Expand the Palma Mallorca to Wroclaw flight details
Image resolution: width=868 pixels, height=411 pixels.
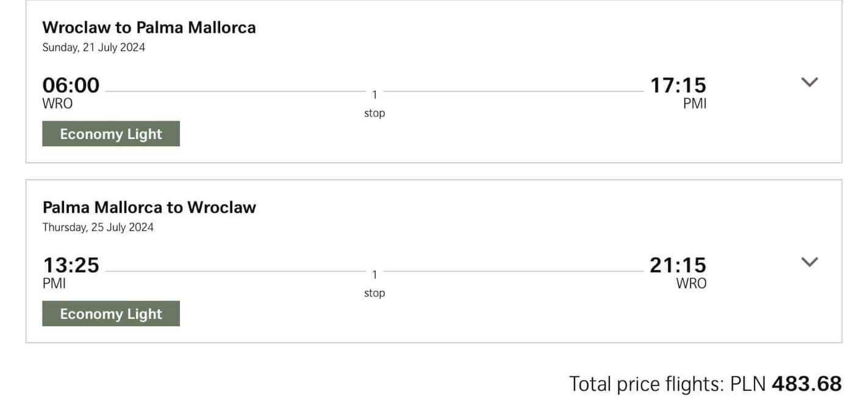click(809, 262)
